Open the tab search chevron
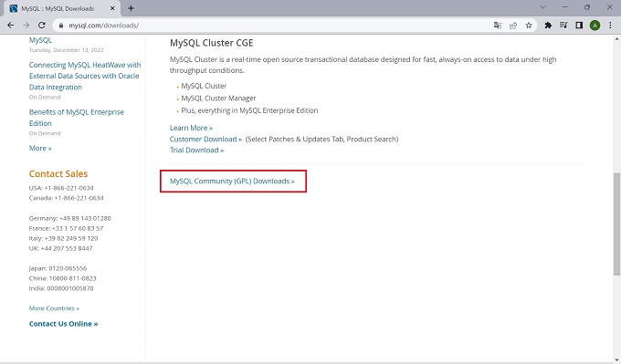 pos(543,7)
